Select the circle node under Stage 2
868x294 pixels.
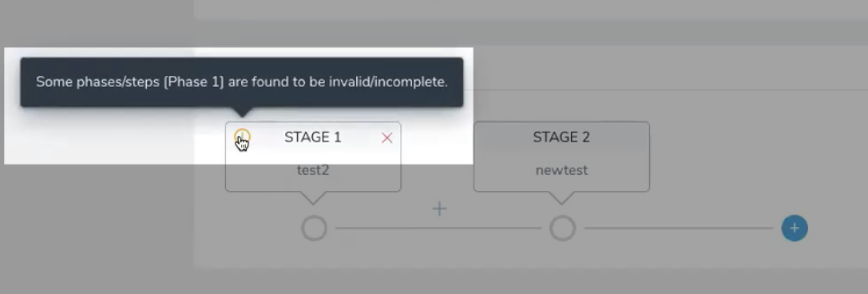(x=562, y=228)
